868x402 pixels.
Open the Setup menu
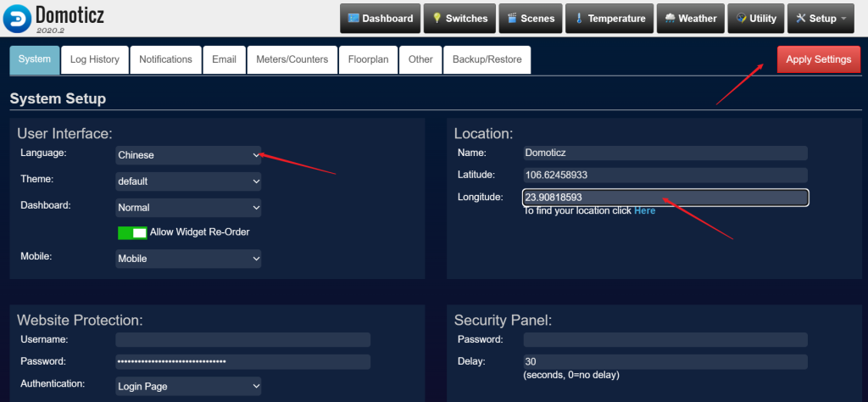[x=820, y=19]
